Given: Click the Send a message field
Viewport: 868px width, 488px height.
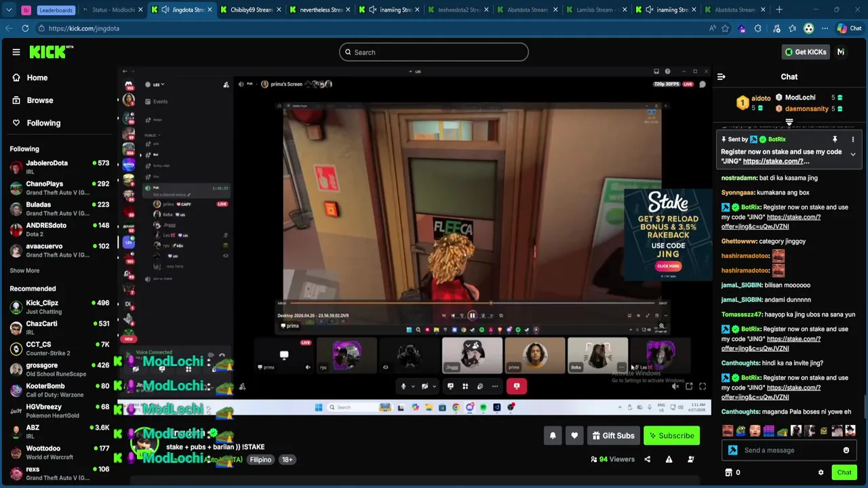Looking at the screenshot, I should (789, 450).
